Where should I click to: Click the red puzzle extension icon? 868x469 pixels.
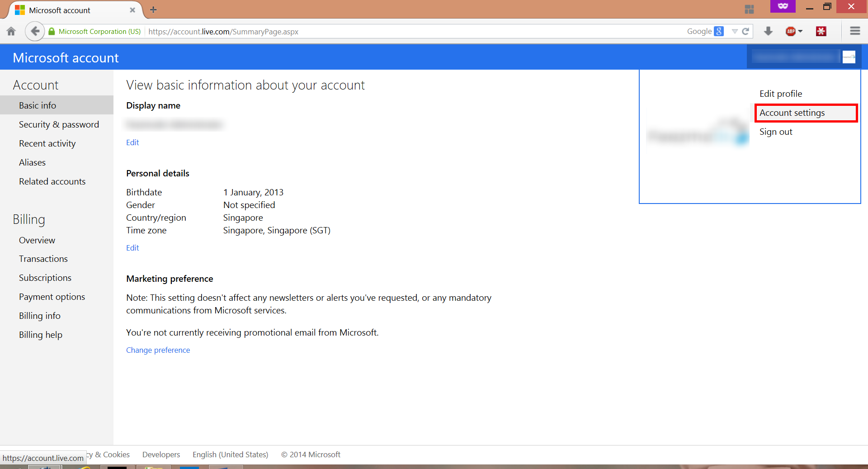821,31
